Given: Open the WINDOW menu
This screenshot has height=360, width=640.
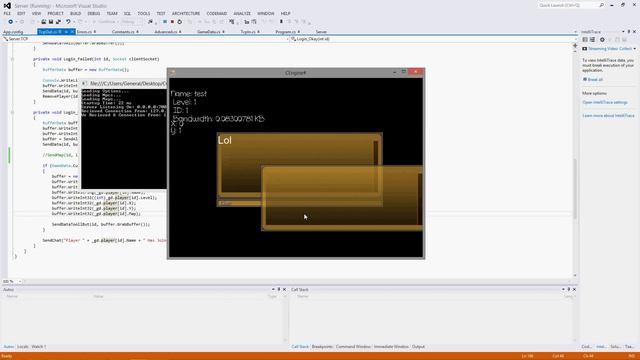Looking at the screenshot, I should (266, 13).
